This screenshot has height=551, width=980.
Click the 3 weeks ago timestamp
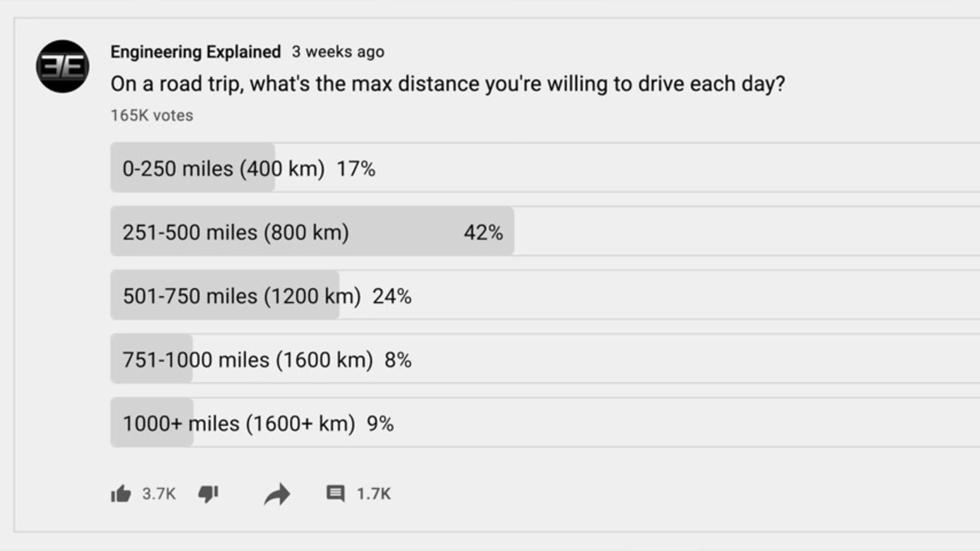(x=338, y=52)
